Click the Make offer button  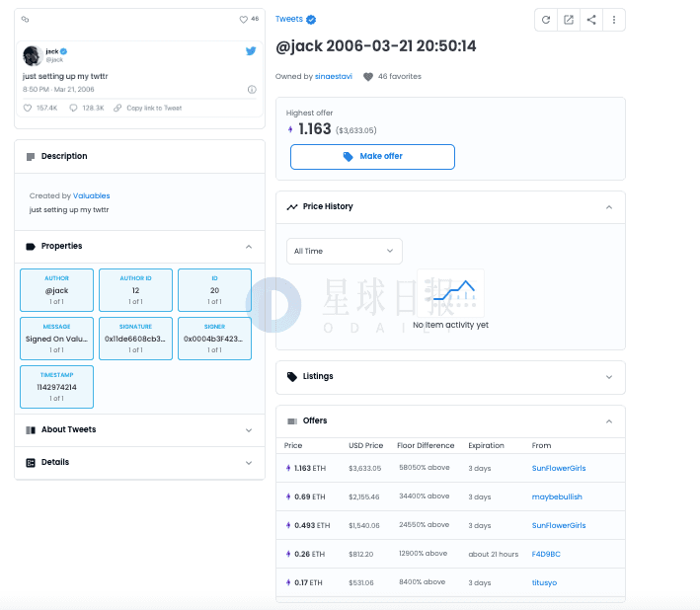coord(372,157)
